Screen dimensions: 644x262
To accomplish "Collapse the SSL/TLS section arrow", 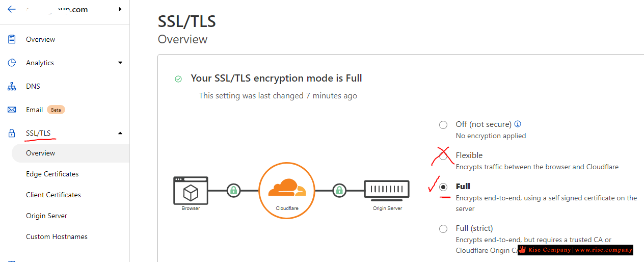I will (x=120, y=133).
